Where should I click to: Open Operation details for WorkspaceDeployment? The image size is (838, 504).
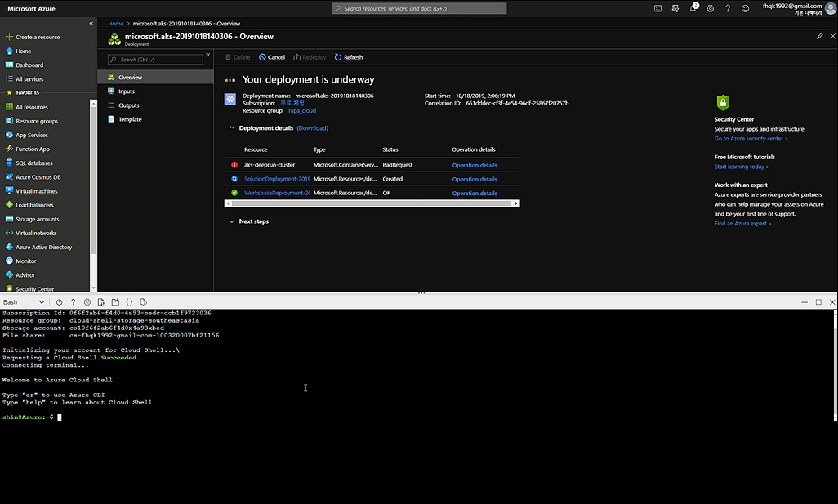point(475,193)
